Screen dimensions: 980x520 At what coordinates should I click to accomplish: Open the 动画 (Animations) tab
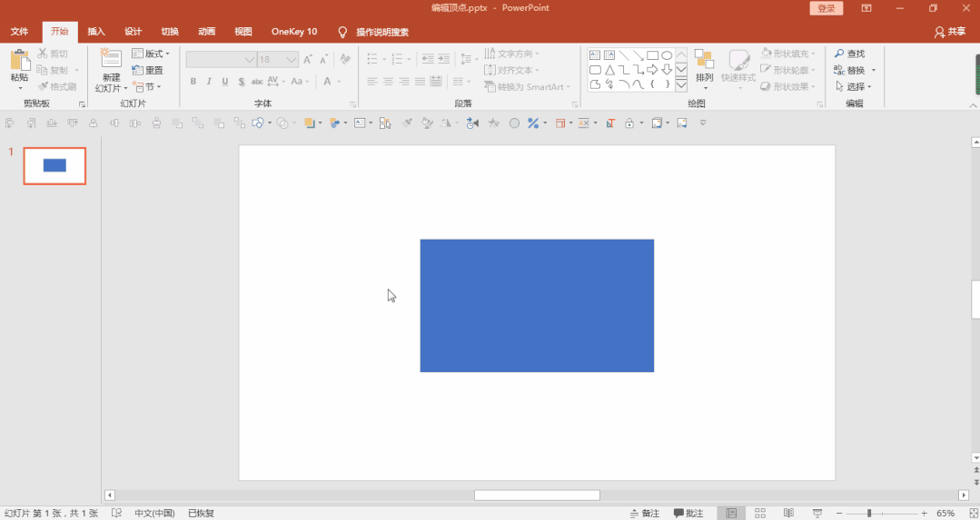pyautogui.click(x=207, y=32)
